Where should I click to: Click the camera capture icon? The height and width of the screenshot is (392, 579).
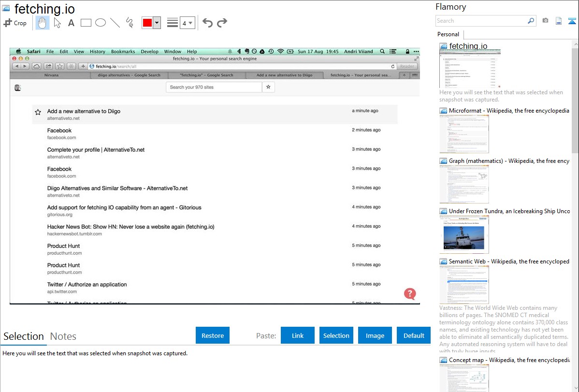[545, 21]
